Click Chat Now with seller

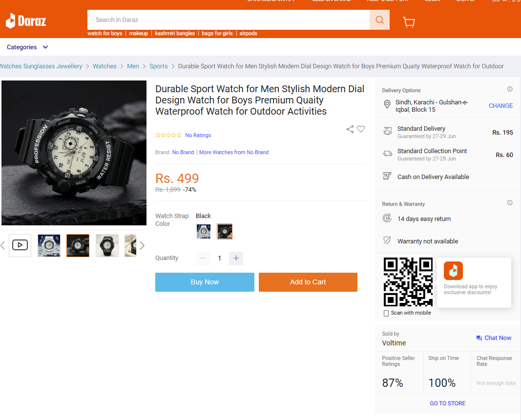coord(498,338)
